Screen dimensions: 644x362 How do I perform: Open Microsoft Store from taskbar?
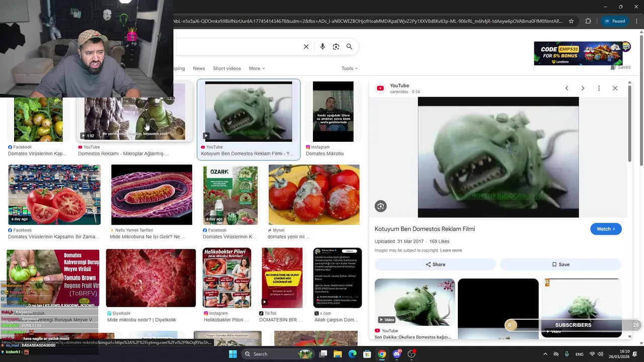(x=367, y=354)
